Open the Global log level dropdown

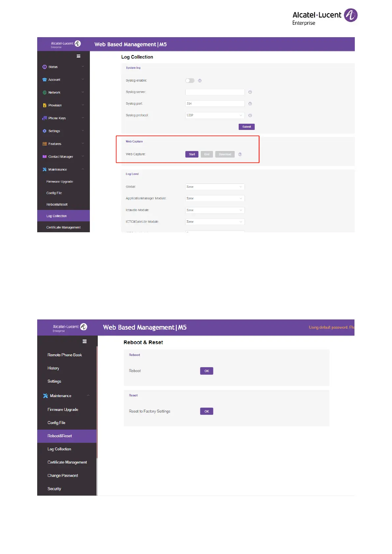[215, 187]
